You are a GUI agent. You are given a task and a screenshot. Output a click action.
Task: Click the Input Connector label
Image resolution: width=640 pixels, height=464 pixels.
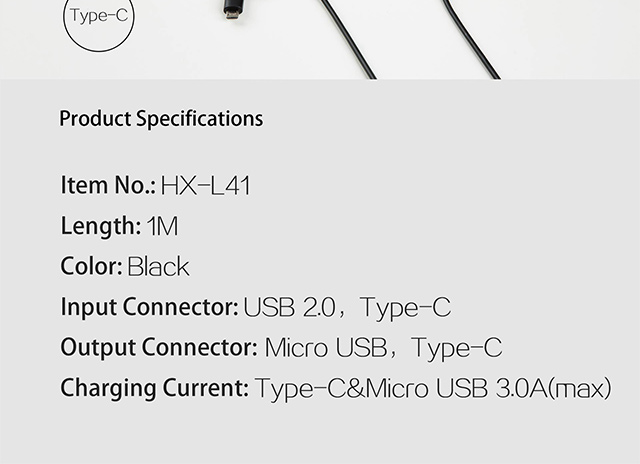149,307
